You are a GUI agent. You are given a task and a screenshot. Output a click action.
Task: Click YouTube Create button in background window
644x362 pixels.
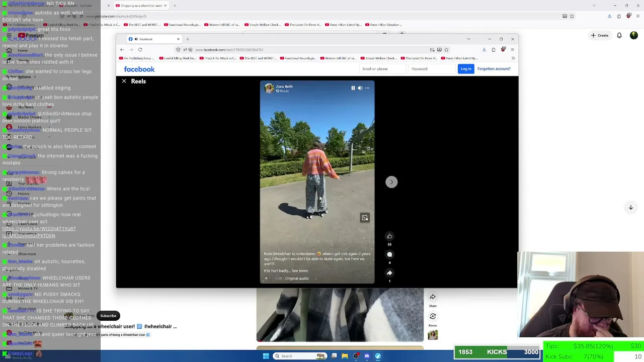600,36
